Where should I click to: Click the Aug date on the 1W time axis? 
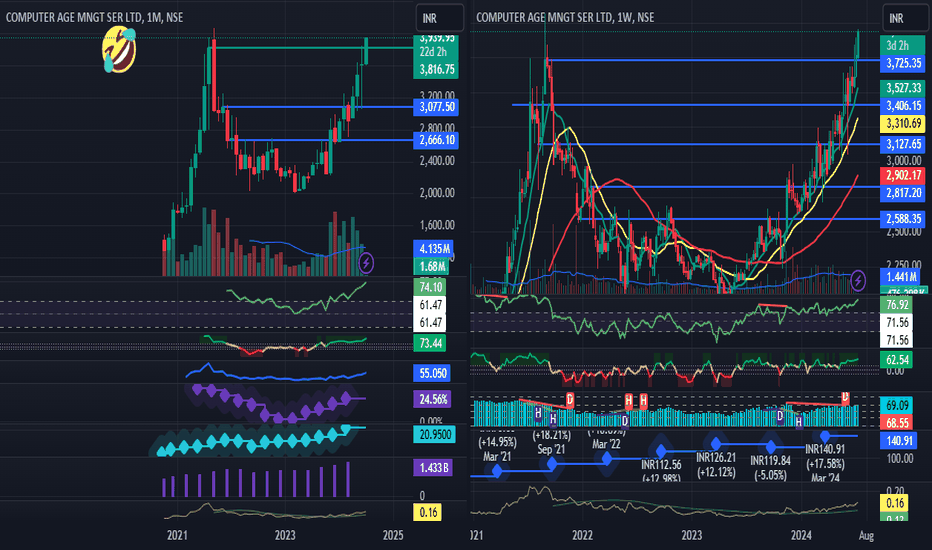[866, 535]
